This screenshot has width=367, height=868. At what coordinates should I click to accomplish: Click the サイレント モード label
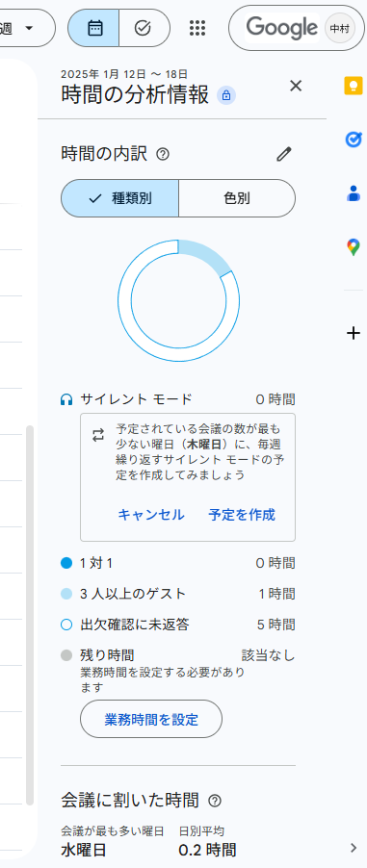(137, 399)
